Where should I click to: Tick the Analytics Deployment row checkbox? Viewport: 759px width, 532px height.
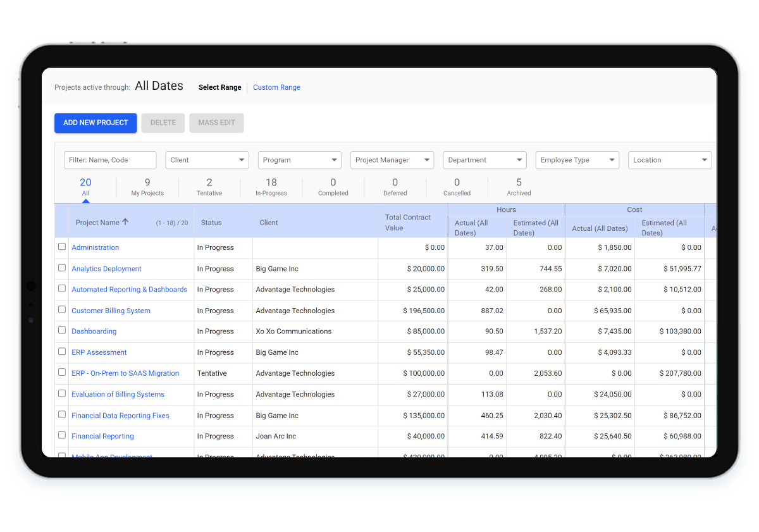click(62, 268)
